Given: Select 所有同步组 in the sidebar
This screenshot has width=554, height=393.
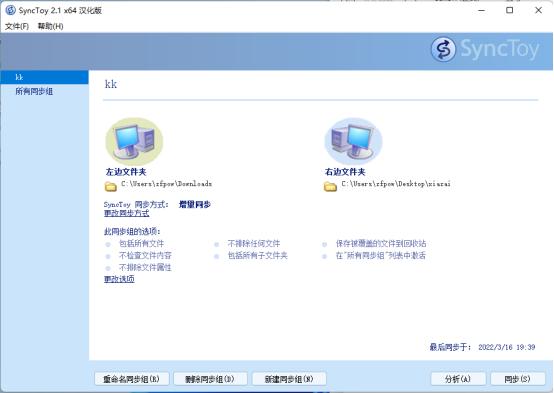Looking at the screenshot, I should click(x=34, y=92).
